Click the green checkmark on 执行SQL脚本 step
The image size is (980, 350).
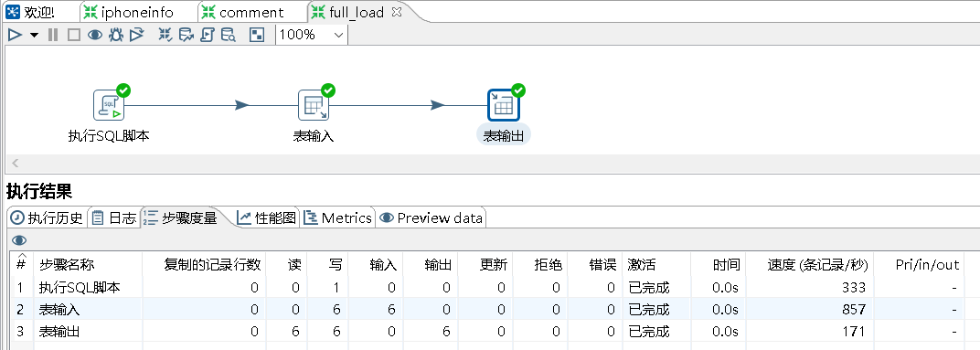[123, 90]
